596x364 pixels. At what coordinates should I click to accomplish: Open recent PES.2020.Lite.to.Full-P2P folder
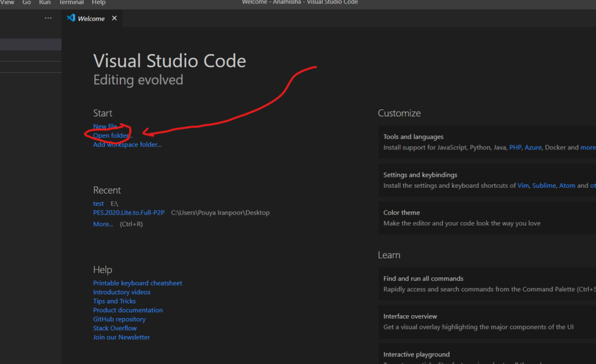[x=129, y=213]
